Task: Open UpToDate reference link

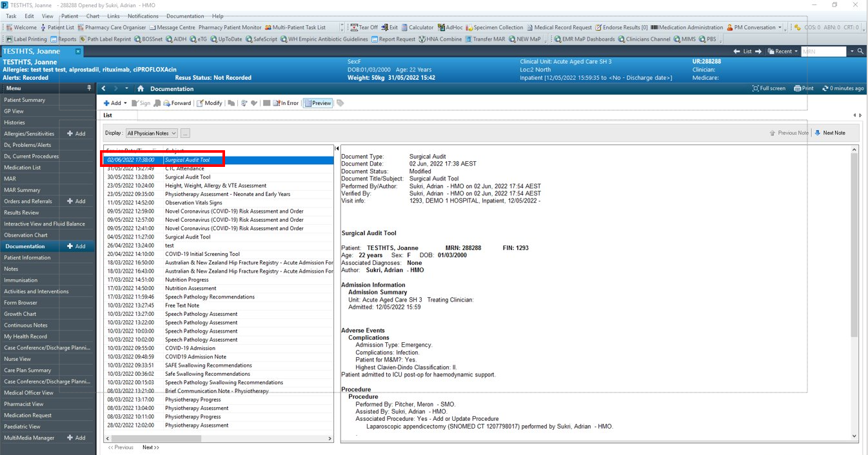Action: tap(226, 39)
